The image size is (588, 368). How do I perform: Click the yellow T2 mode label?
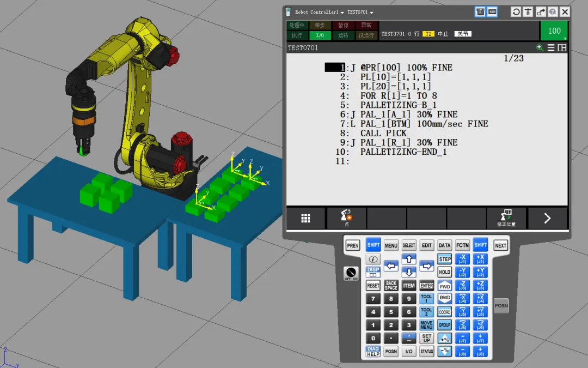click(x=428, y=34)
